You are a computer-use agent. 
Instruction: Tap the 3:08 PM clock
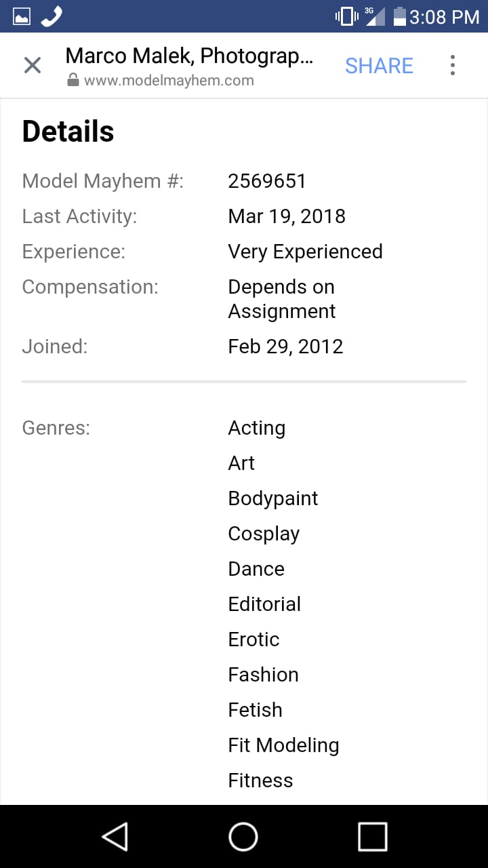444,17
